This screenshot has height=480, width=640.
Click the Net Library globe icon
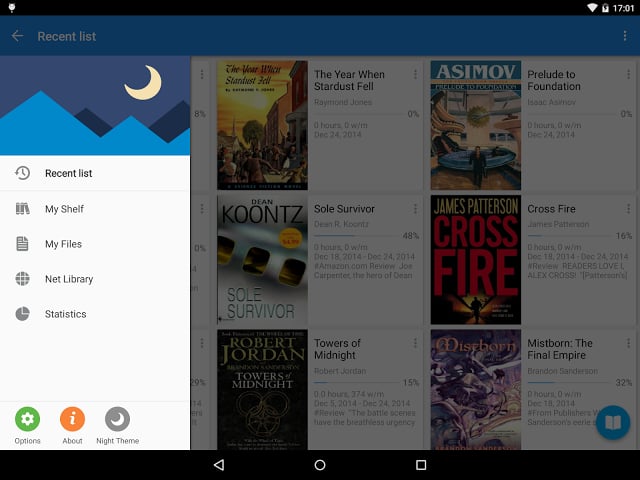coord(22,279)
